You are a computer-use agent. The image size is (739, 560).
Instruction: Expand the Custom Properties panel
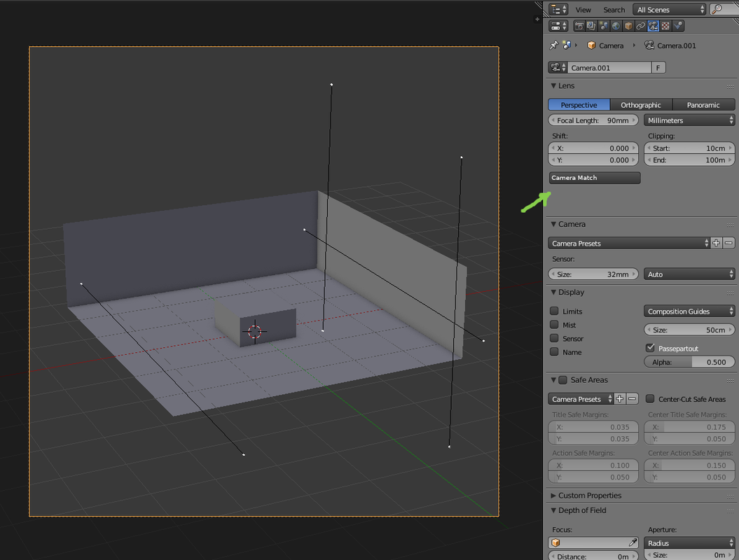(590, 496)
